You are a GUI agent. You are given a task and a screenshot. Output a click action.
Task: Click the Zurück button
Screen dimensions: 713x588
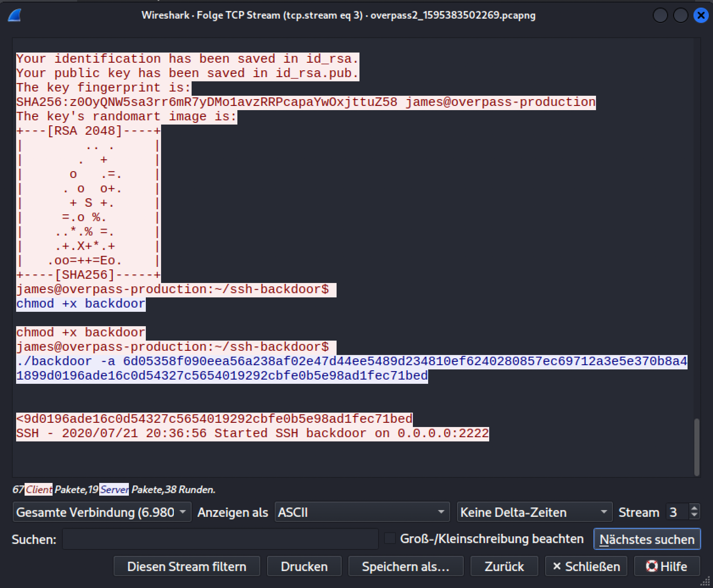(504, 566)
